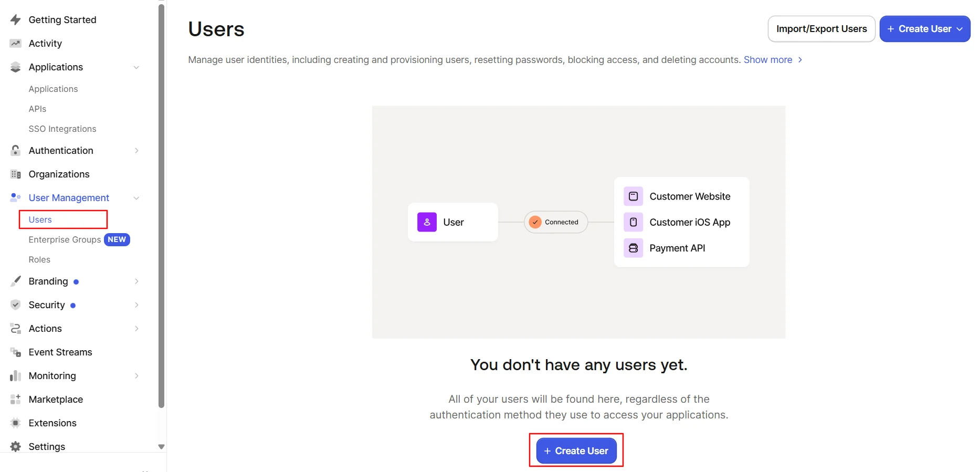
Task: Expand the Branding section chevron
Action: coord(136,281)
